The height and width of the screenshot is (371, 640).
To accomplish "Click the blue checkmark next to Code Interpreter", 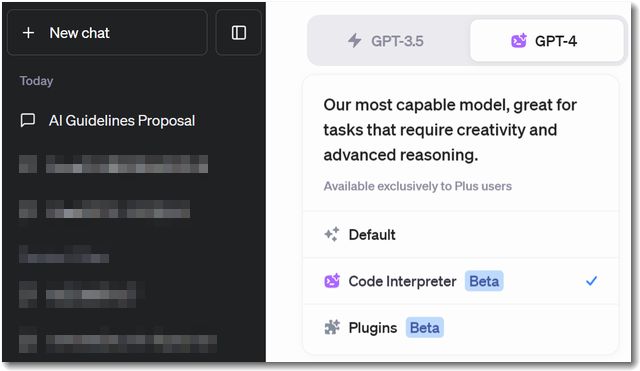I will click(591, 281).
